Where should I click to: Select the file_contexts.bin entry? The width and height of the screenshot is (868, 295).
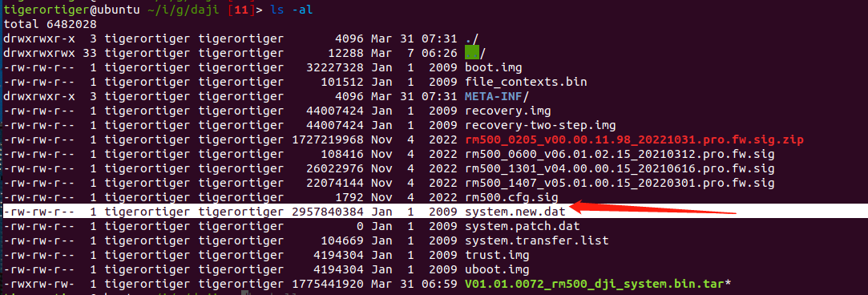click(x=526, y=82)
